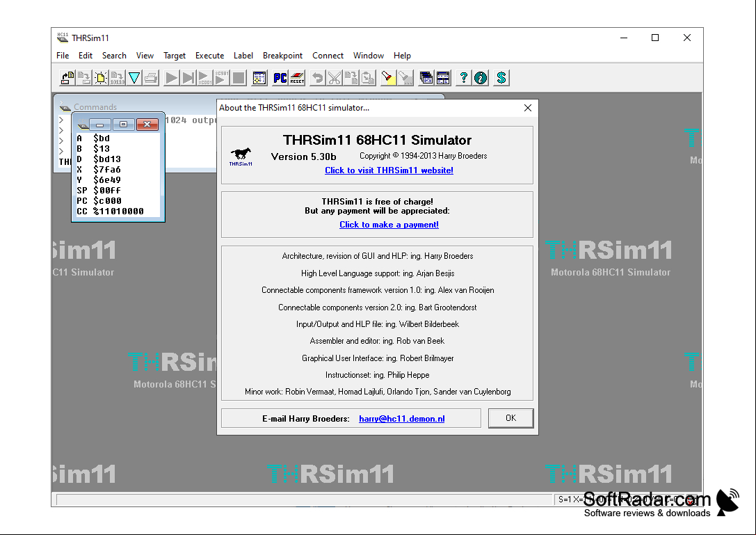Click the THRSim11 website link

click(x=389, y=170)
